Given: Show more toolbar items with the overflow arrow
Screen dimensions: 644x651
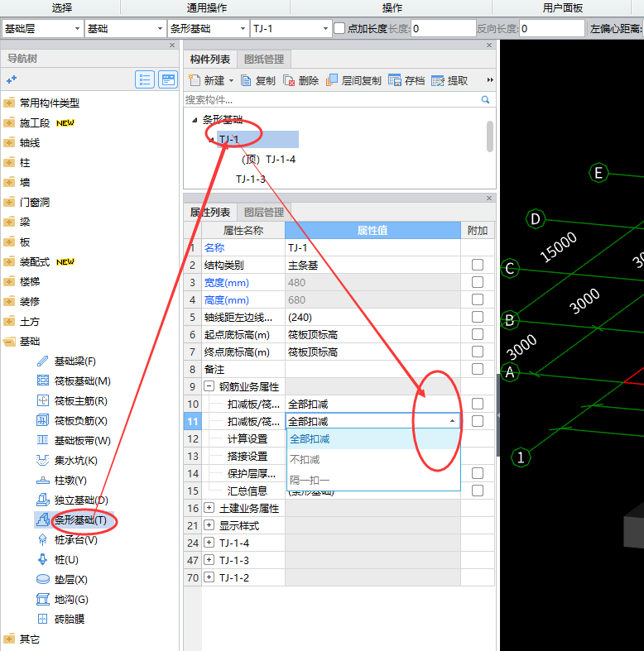Looking at the screenshot, I should (490, 79).
